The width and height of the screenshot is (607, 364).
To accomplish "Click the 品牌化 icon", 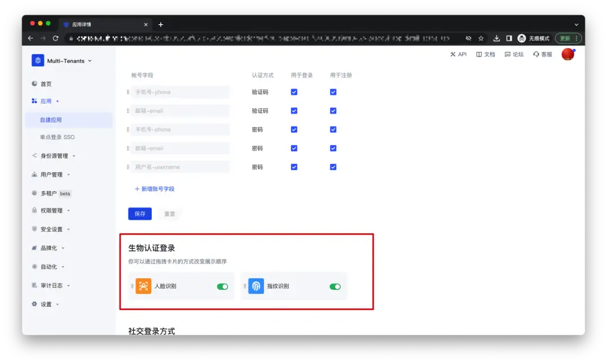I will [34, 248].
